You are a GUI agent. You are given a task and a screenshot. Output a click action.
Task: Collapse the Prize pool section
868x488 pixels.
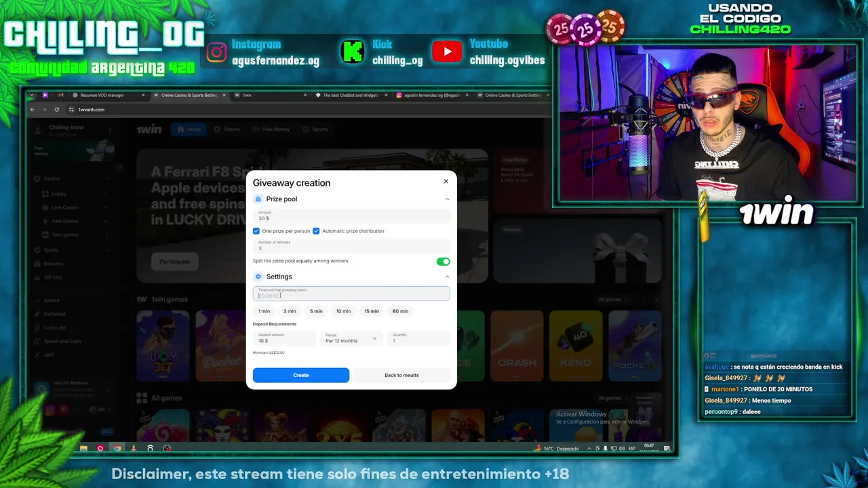[447, 199]
